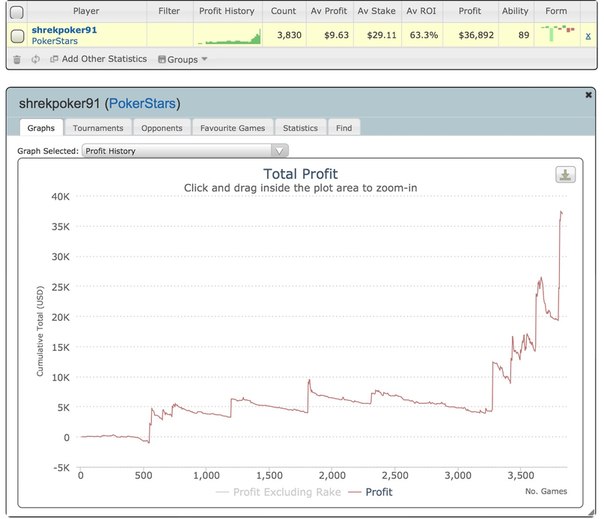Open the Opponents tab
Screen dimensions: 604x519
click(162, 128)
